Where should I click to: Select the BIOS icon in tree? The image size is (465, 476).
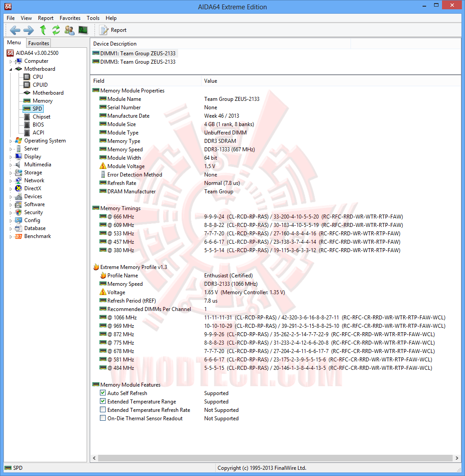click(x=27, y=124)
